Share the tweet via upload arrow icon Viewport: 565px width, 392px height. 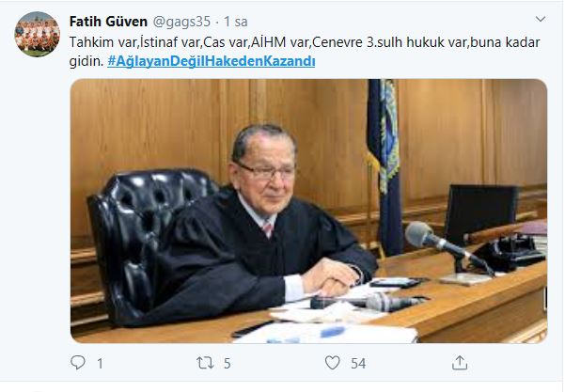click(x=460, y=363)
